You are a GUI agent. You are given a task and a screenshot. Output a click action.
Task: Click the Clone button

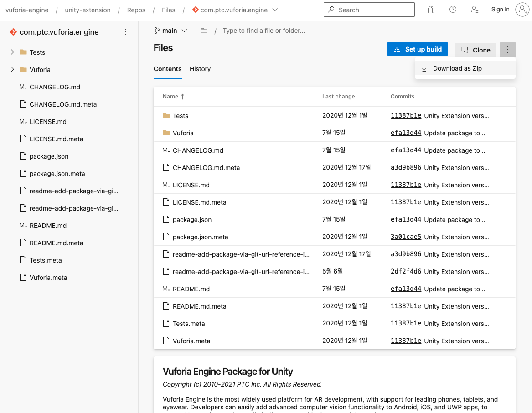(475, 50)
